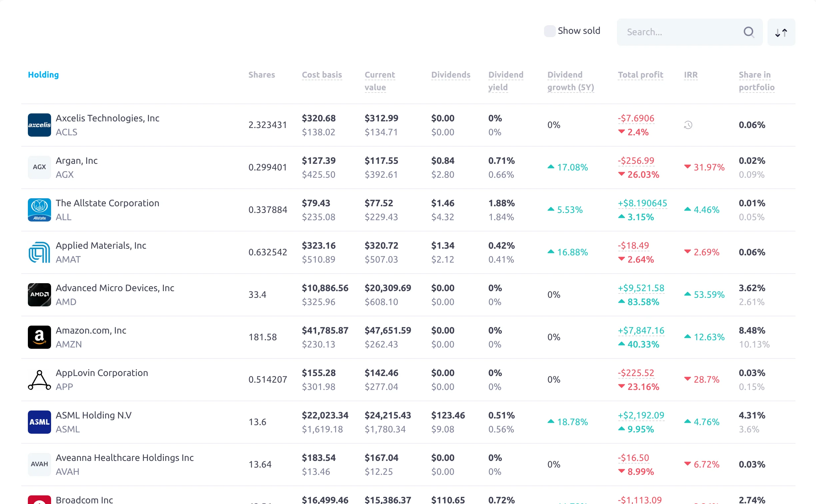Open the AppLovin Corporation holding
816x504 pixels.
pos(102,373)
